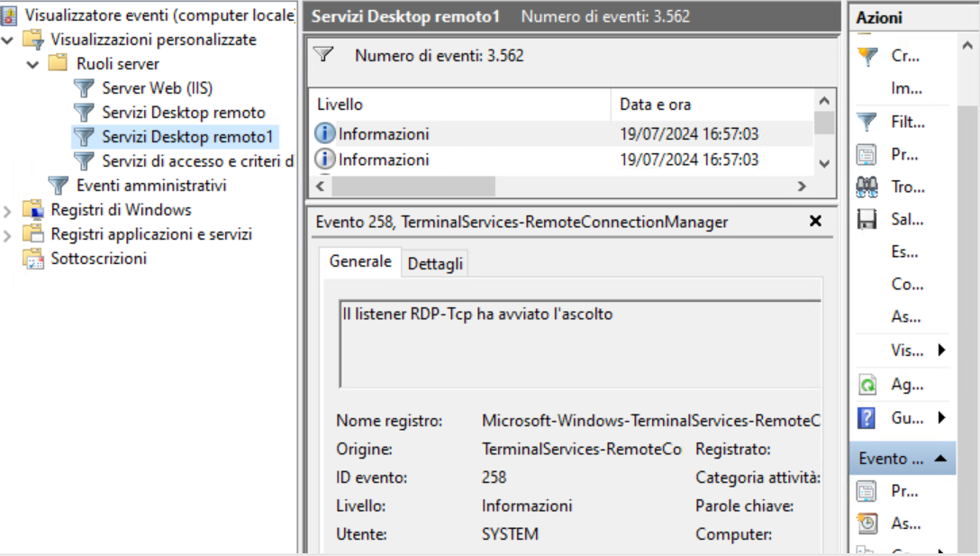Click the info icon of second Informazioni row

click(324, 159)
